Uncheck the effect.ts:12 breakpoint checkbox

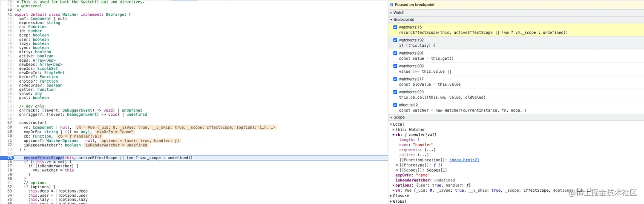click(395, 105)
